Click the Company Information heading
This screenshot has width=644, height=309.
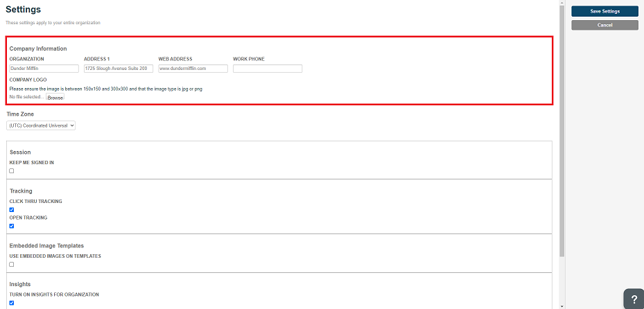pos(38,48)
